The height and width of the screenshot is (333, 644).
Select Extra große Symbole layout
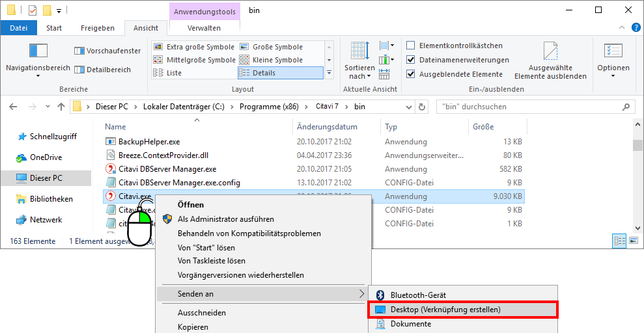tap(194, 47)
